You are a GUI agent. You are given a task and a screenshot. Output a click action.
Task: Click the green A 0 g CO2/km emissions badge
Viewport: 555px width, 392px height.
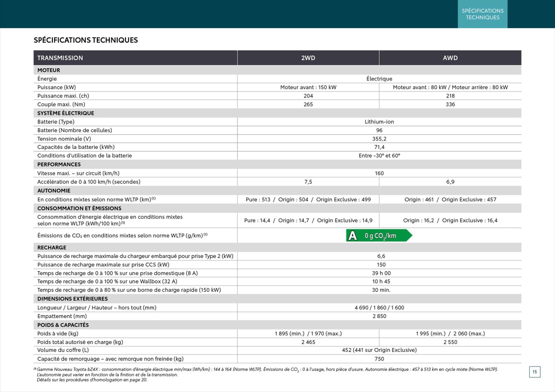pos(379,236)
